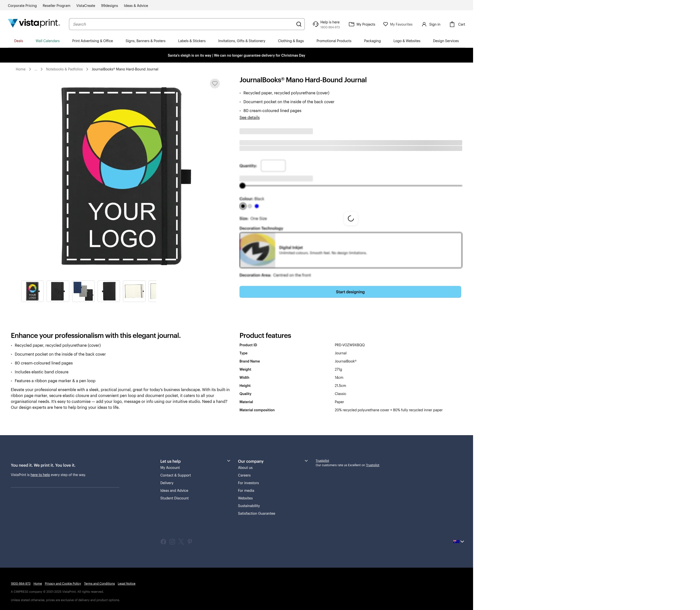The image size is (700, 610).
Task: Open Logo & Websites menu
Action: (407, 41)
